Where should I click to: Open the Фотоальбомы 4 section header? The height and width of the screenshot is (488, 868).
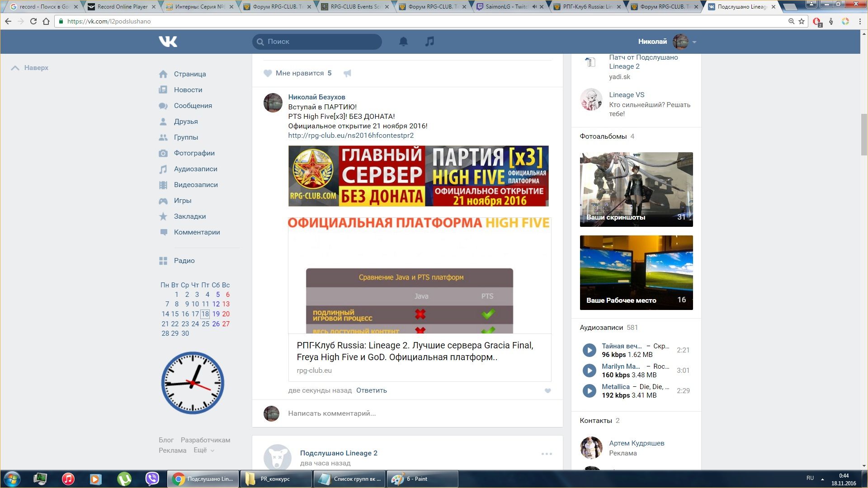(607, 136)
